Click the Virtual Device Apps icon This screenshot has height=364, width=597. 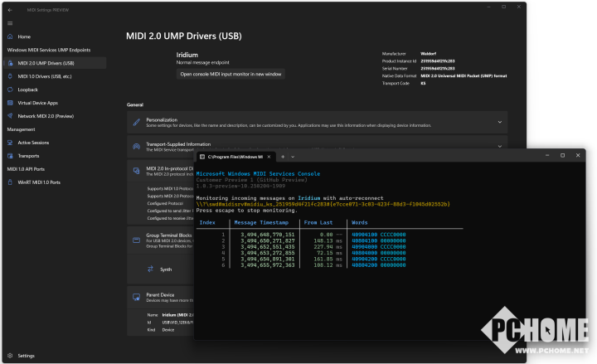click(x=10, y=103)
